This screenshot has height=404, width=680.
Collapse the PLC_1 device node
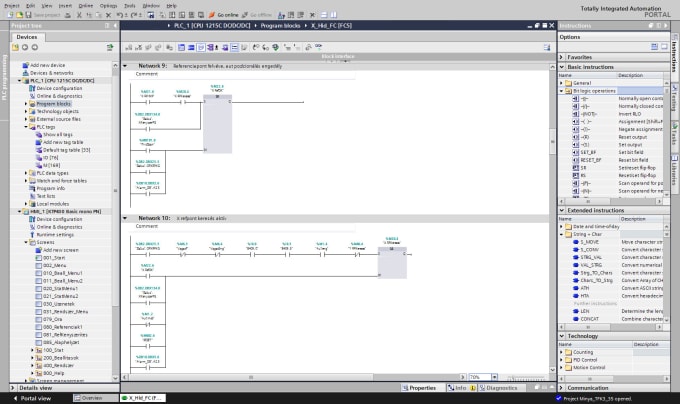click(20, 81)
